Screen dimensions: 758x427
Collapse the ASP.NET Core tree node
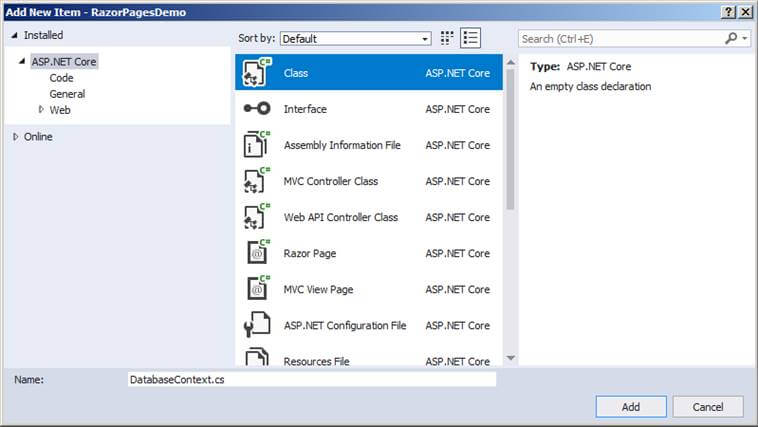pyautogui.click(x=22, y=61)
